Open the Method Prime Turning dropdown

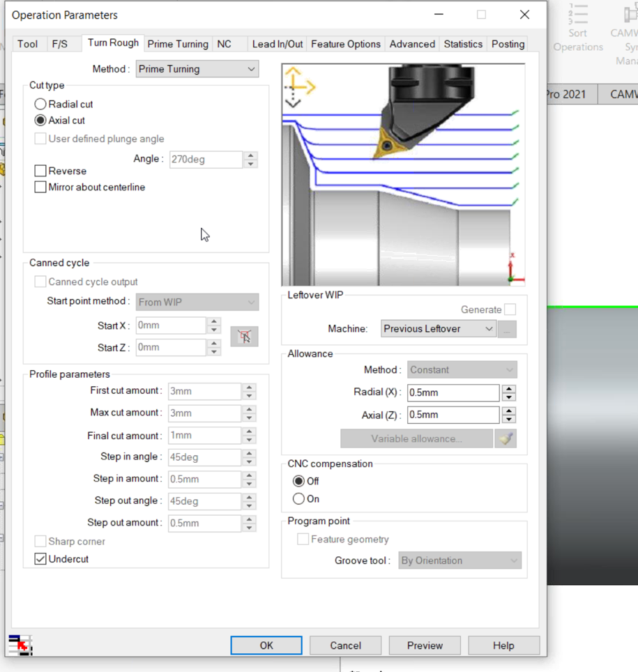coord(197,69)
